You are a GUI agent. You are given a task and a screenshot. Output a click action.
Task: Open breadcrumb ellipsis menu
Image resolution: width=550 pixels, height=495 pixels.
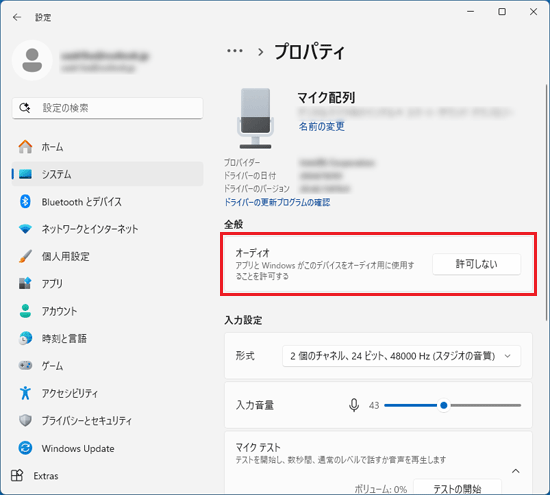235,51
